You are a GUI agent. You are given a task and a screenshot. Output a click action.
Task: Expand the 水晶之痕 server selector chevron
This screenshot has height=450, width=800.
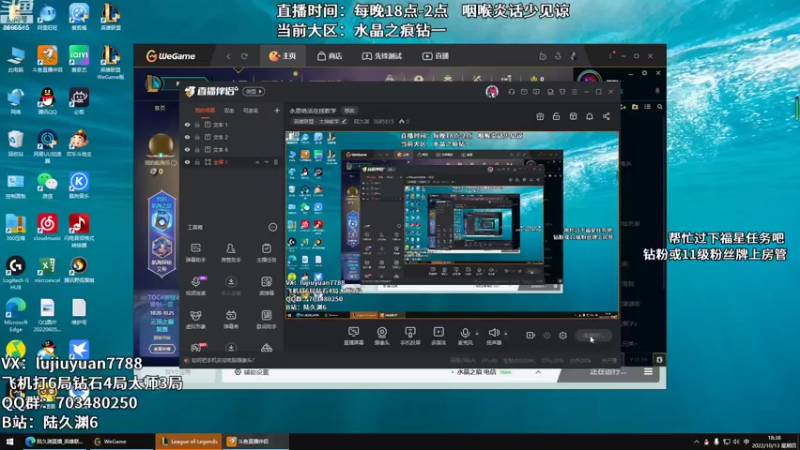click(538, 372)
